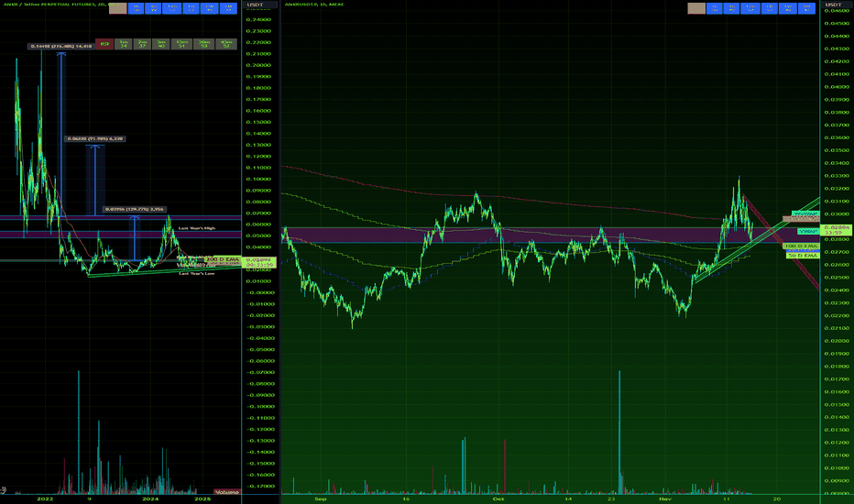The width and height of the screenshot is (854, 504).
Task: Click the red RSI header cell
Action: click(104, 44)
